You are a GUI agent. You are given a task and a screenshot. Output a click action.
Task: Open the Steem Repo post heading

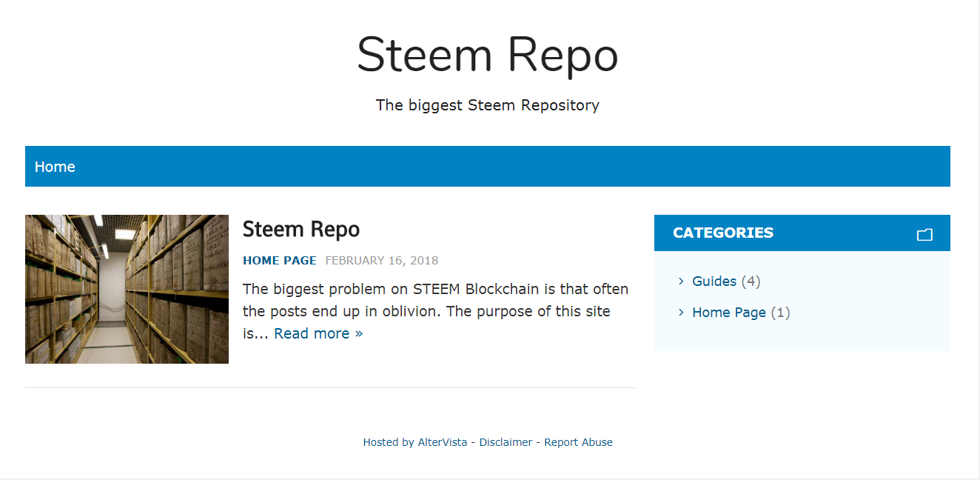click(301, 229)
